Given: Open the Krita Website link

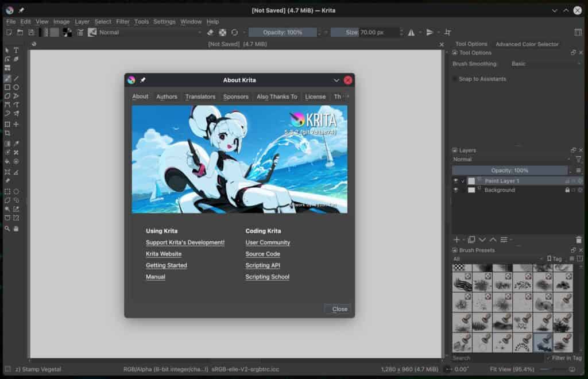Looking at the screenshot, I should click(x=164, y=254).
